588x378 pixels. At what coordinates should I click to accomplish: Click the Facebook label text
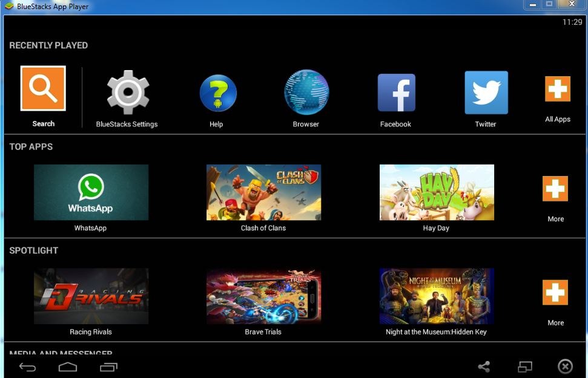pos(395,124)
